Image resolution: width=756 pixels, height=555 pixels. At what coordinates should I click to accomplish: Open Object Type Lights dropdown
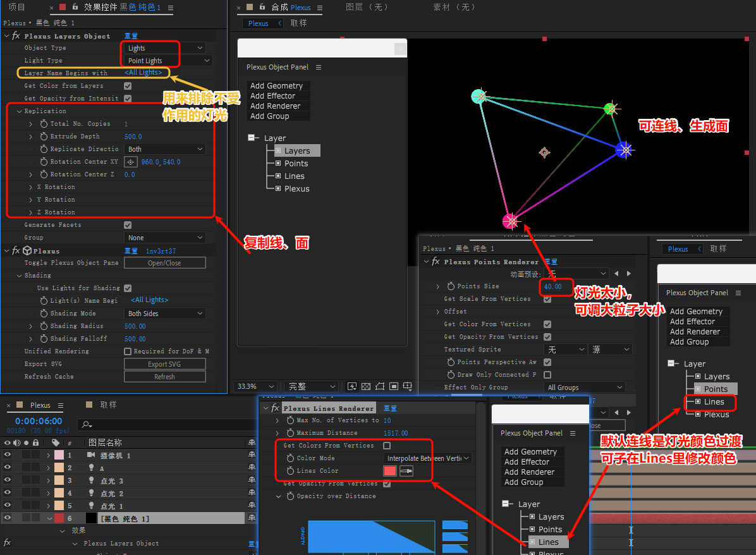165,48
